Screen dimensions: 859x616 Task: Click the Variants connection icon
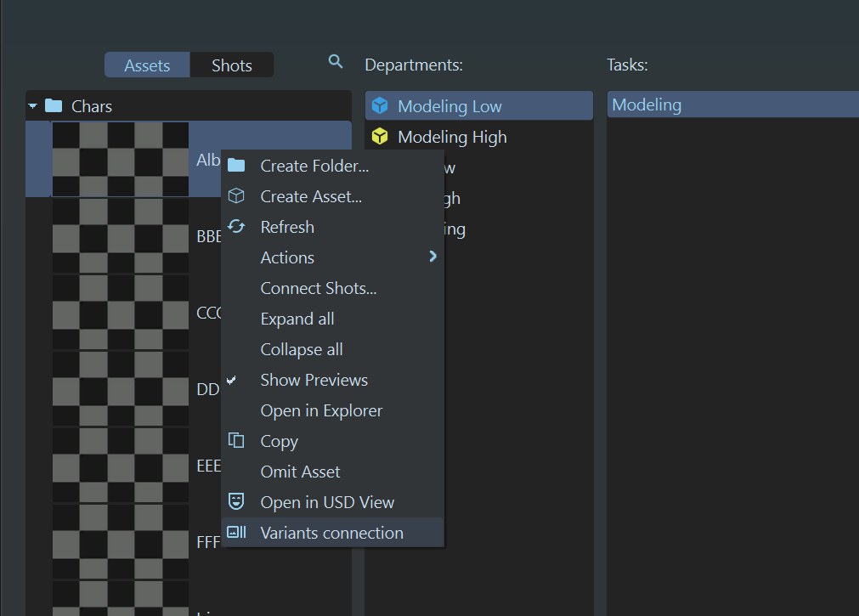[236, 533]
